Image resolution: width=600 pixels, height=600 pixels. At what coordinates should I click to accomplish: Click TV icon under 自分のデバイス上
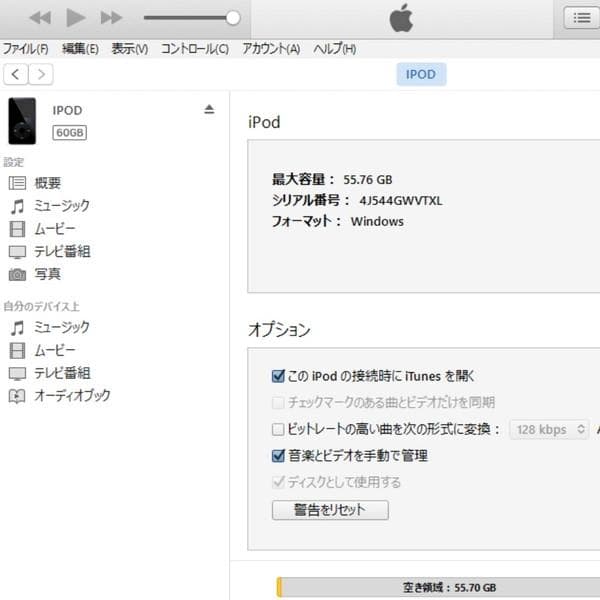coord(17,373)
